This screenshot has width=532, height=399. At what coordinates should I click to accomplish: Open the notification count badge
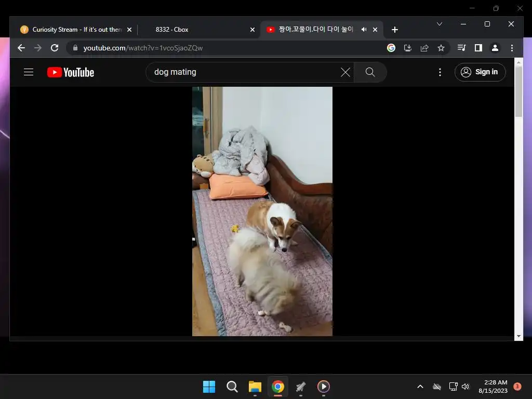(x=517, y=387)
